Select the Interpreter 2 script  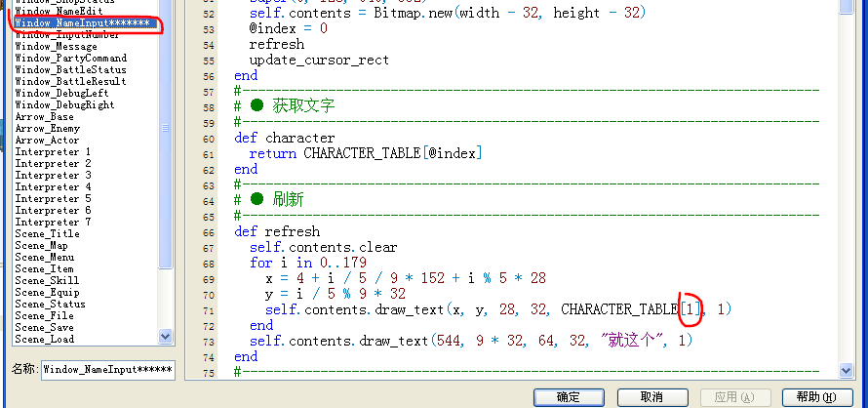point(53,164)
